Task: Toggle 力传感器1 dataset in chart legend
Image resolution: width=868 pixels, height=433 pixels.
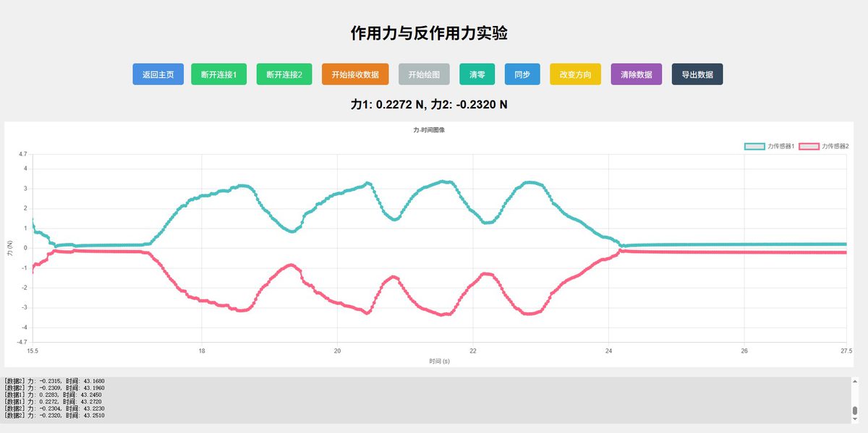Action: click(x=770, y=146)
